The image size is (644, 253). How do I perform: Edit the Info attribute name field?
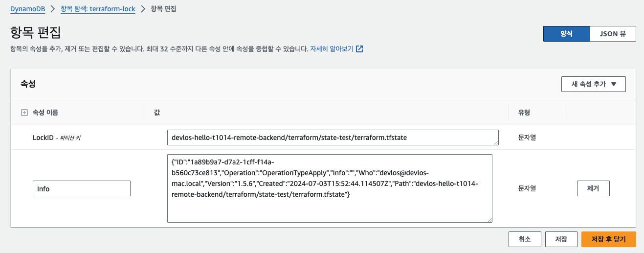81,188
